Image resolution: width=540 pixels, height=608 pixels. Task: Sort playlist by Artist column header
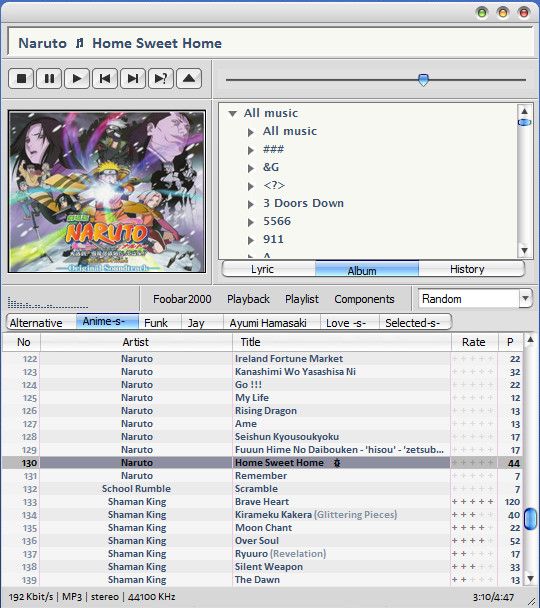click(x=136, y=342)
